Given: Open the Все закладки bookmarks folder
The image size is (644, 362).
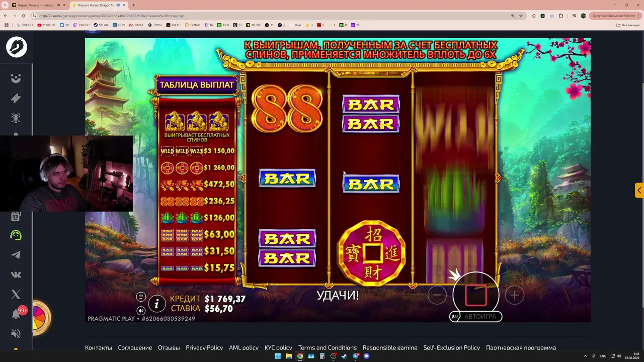Looking at the screenshot, I should pos(629,25).
